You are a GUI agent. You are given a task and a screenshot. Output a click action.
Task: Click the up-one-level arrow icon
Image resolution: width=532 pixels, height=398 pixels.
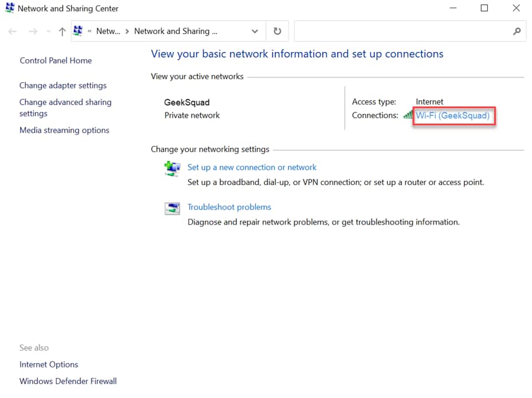click(x=61, y=31)
